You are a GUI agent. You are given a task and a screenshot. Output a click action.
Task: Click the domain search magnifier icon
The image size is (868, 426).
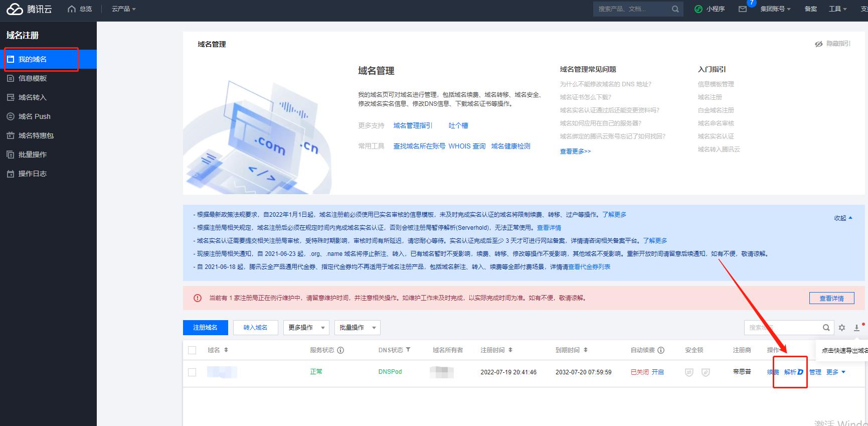(826, 328)
